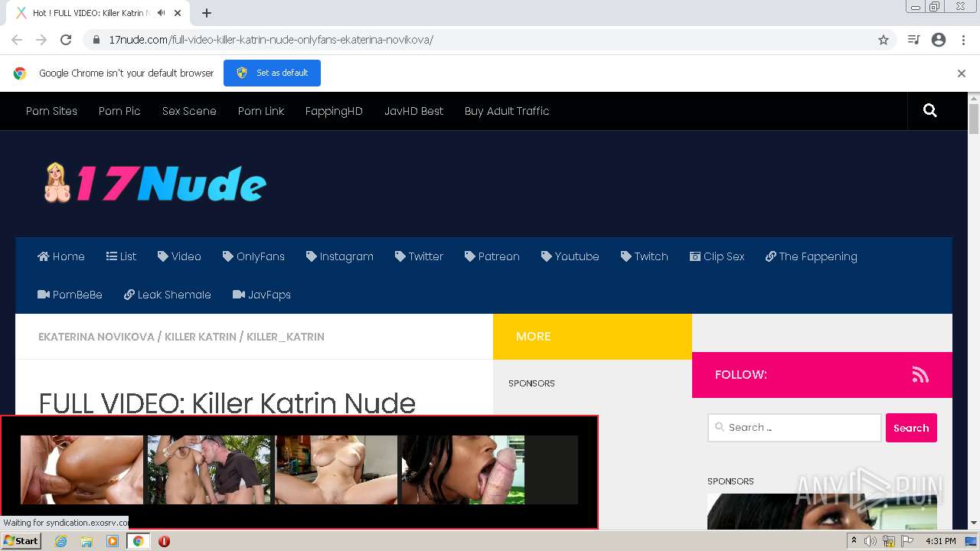Click the address bar URL
Viewport: 980px width, 551px height.
(271, 40)
